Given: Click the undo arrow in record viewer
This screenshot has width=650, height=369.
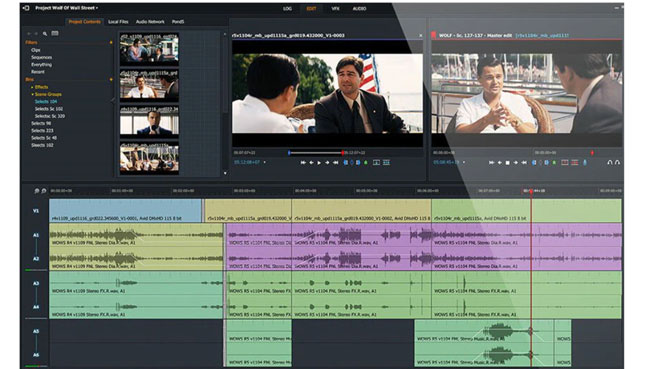Looking at the screenshot, I should click(x=609, y=163).
